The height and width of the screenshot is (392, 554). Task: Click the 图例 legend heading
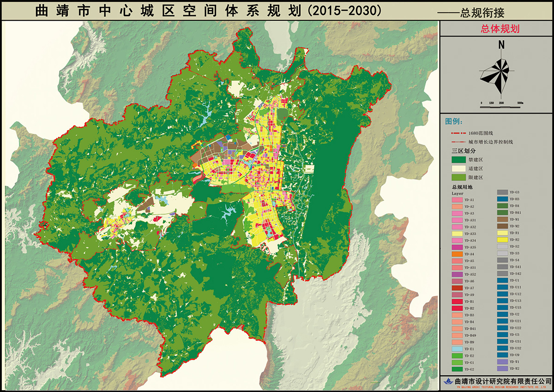click(455, 121)
